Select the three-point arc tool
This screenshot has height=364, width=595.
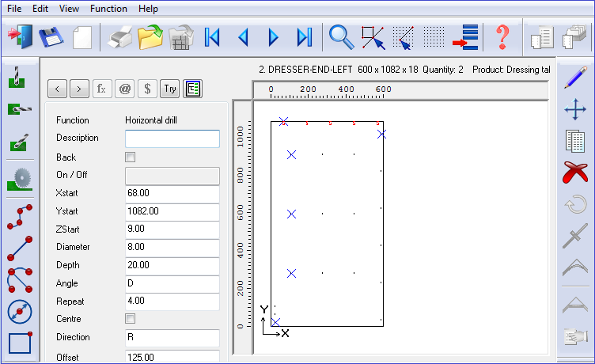click(x=20, y=280)
